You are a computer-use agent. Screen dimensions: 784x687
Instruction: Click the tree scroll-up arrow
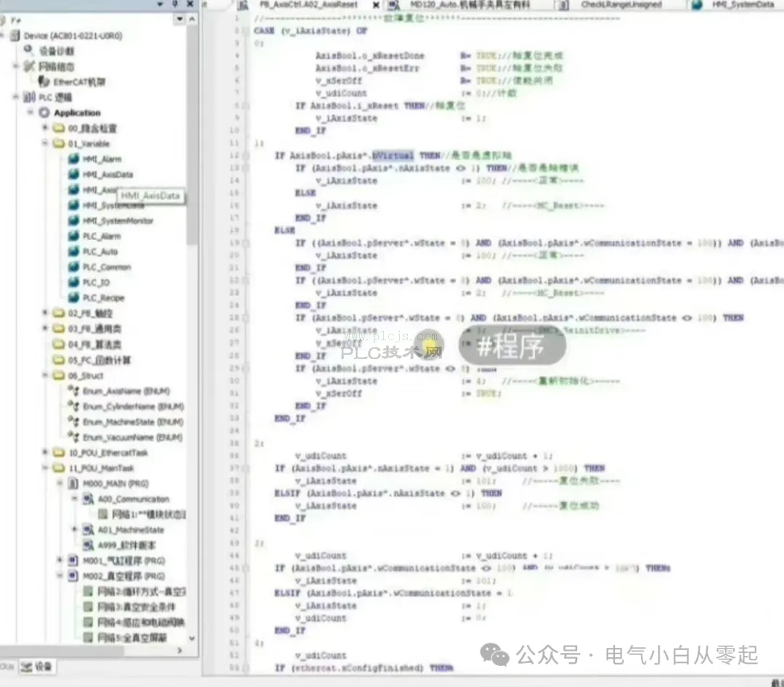pos(192,19)
